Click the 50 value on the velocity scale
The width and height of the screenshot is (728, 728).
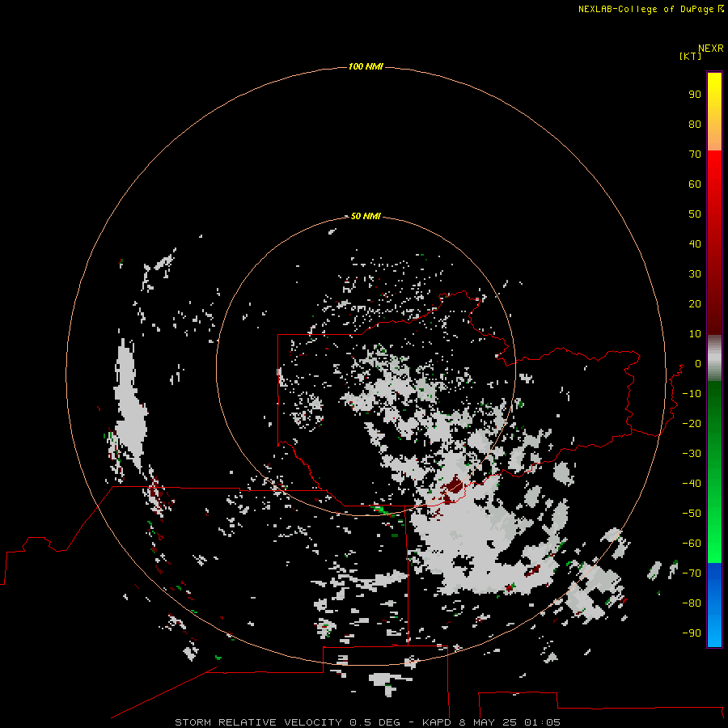click(x=695, y=214)
